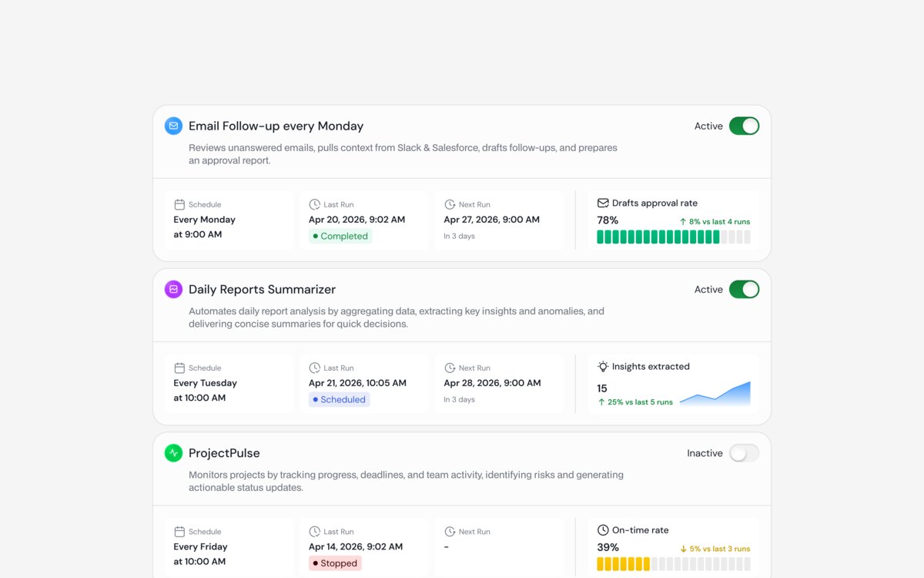This screenshot has height=578, width=924.
Task: Click the 'Apr 27, 2026, 9:00 AM' timestamp
Action: coord(492,220)
